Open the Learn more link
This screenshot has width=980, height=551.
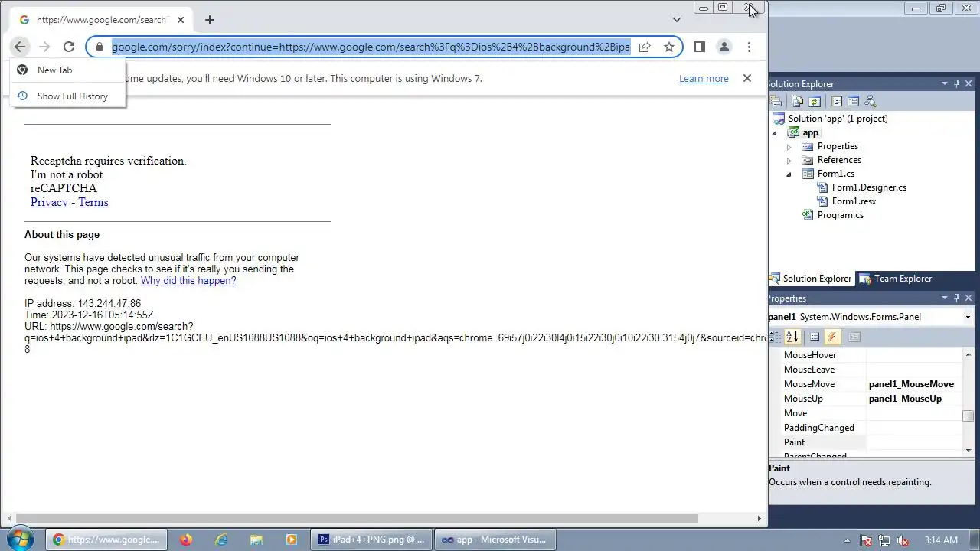704,78
